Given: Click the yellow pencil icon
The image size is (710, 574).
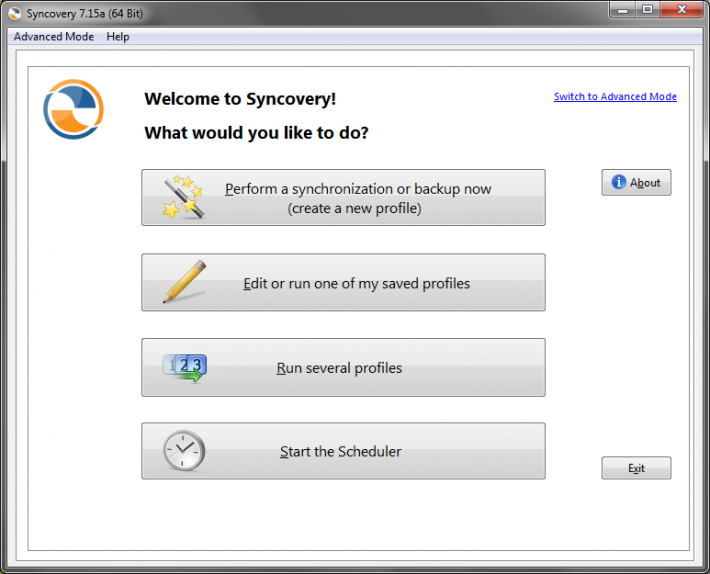Looking at the screenshot, I should (184, 282).
